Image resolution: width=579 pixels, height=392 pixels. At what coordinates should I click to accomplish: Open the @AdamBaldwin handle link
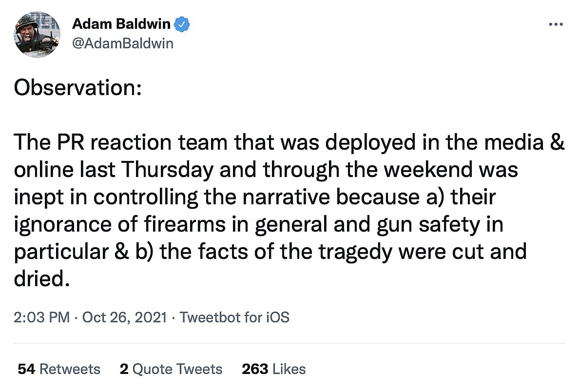tap(122, 43)
